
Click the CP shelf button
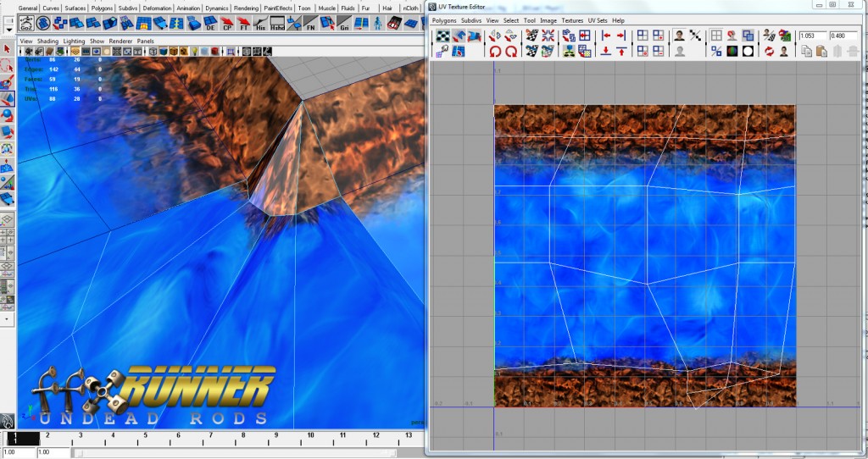click(227, 24)
